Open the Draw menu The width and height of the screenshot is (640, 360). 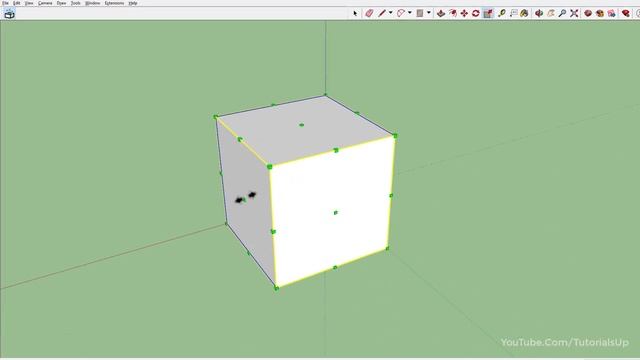pyautogui.click(x=61, y=3)
